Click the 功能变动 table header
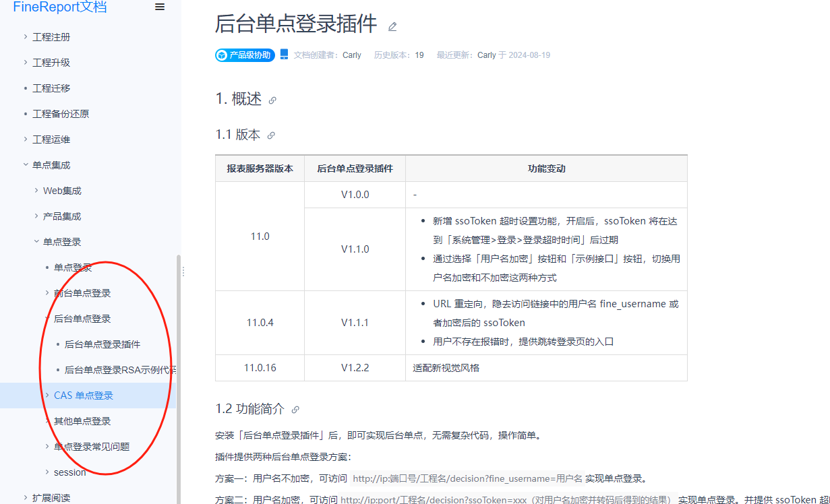The image size is (830, 504). tap(546, 168)
